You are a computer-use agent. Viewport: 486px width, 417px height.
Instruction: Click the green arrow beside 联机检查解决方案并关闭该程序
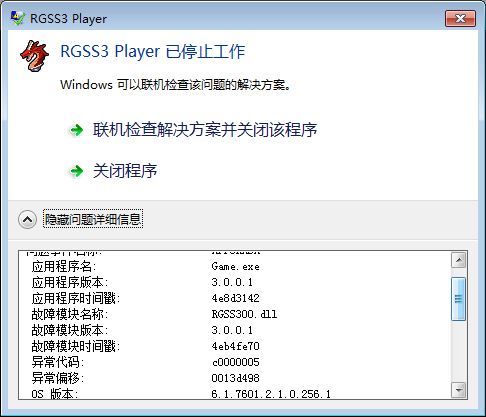[x=76, y=130]
